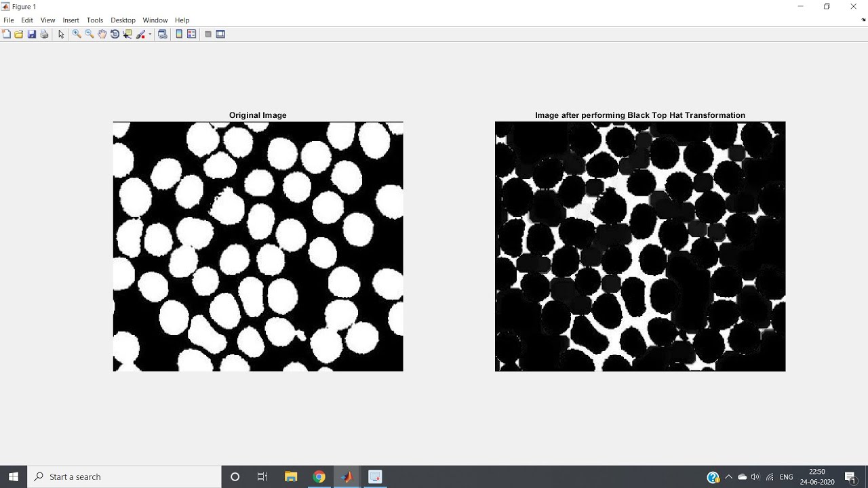Open the File menu
The height and width of the screenshot is (488, 868).
9,20
